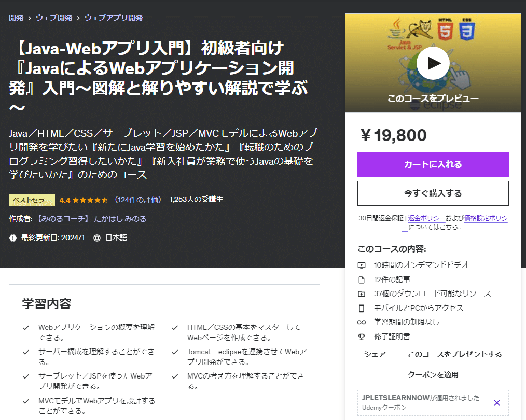The width and height of the screenshot is (526, 420).
Task: Click Webアプリケーションの概要を理解できる item
Action: (x=96, y=332)
